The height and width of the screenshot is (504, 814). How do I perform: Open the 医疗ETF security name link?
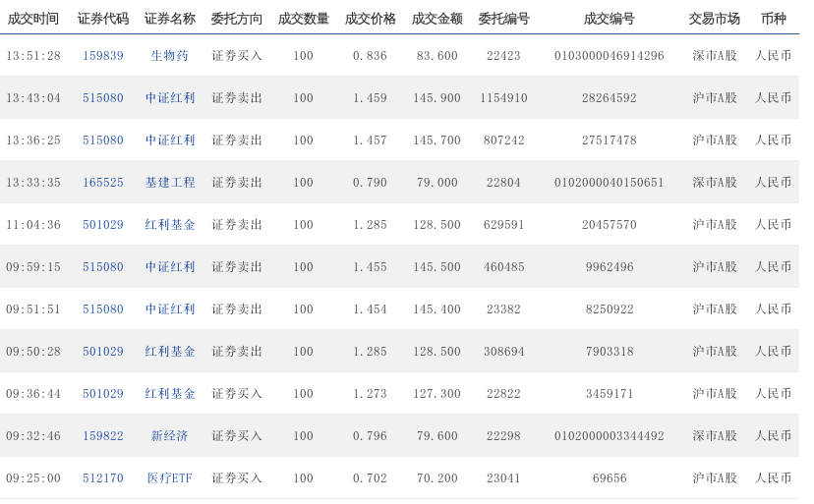point(170,478)
